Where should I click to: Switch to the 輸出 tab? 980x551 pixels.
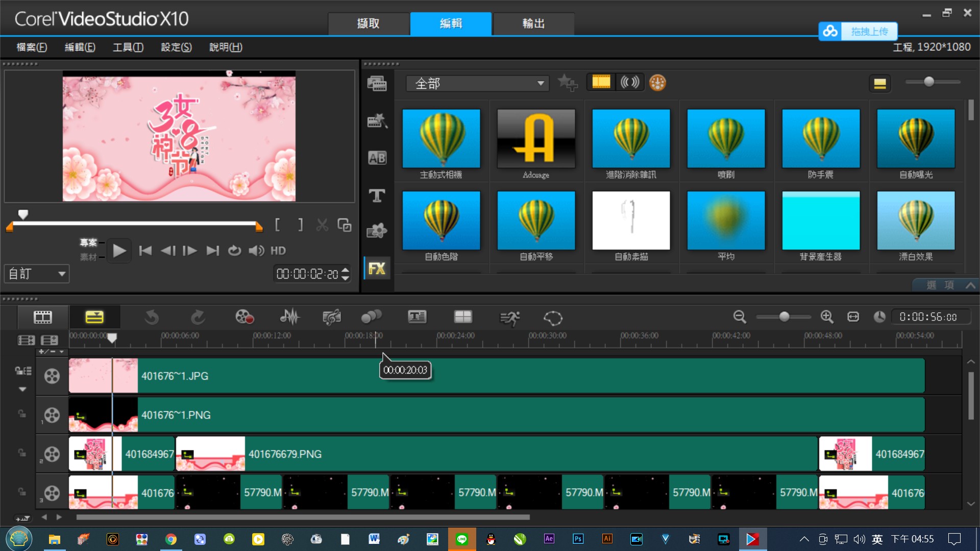click(533, 23)
